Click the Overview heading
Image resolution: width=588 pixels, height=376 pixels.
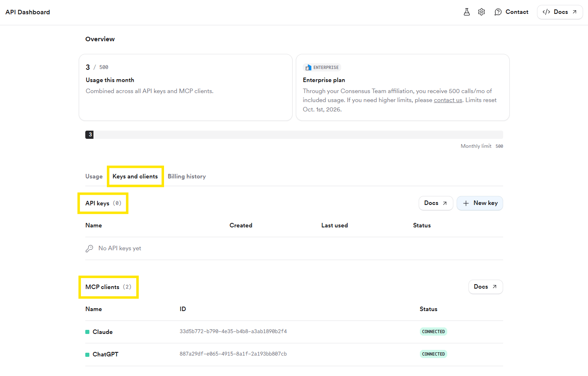click(100, 39)
